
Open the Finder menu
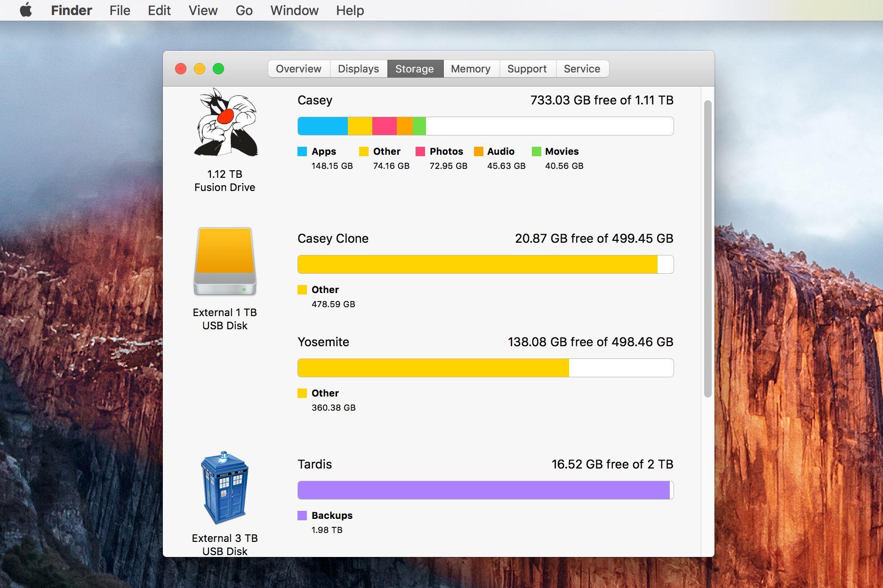click(x=72, y=10)
